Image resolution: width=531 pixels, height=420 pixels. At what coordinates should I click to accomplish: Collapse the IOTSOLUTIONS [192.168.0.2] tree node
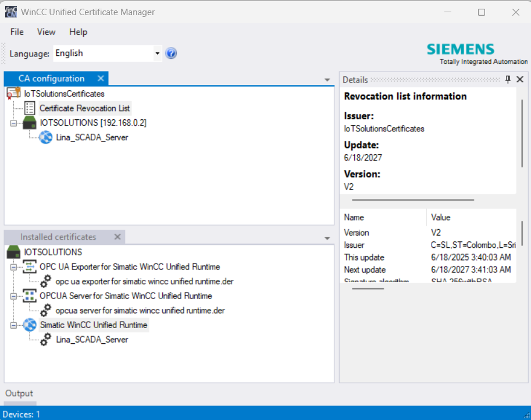pos(13,123)
